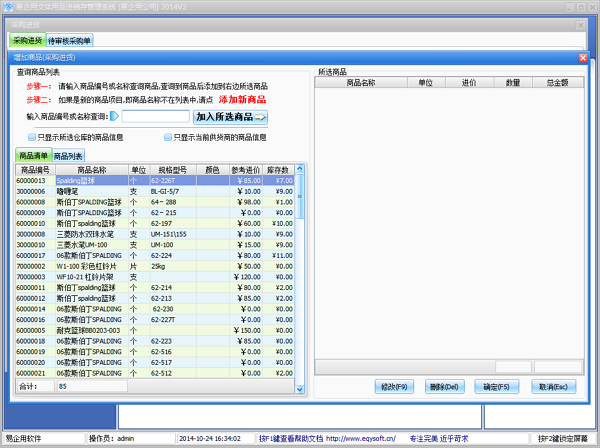The image size is (600, 448).
Task: Click the product list scrollbar thumb
Action: coord(300,196)
